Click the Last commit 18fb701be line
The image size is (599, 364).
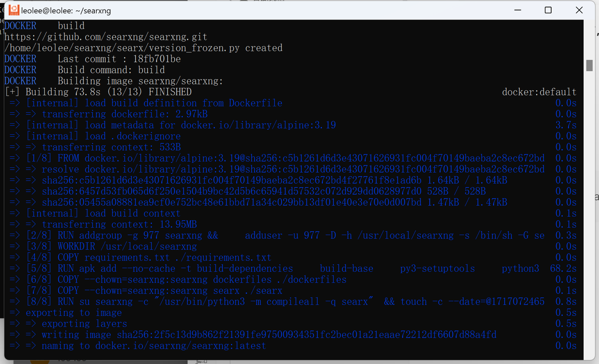point(119,59)
